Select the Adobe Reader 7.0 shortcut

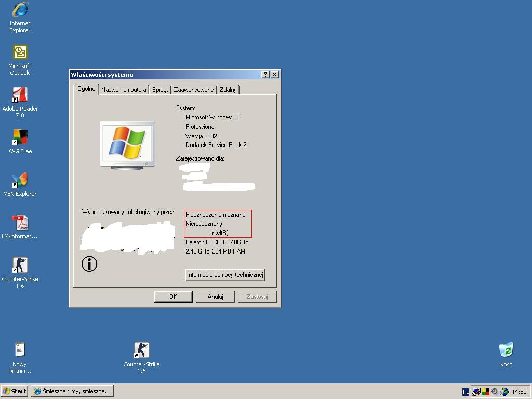(20, 102)
